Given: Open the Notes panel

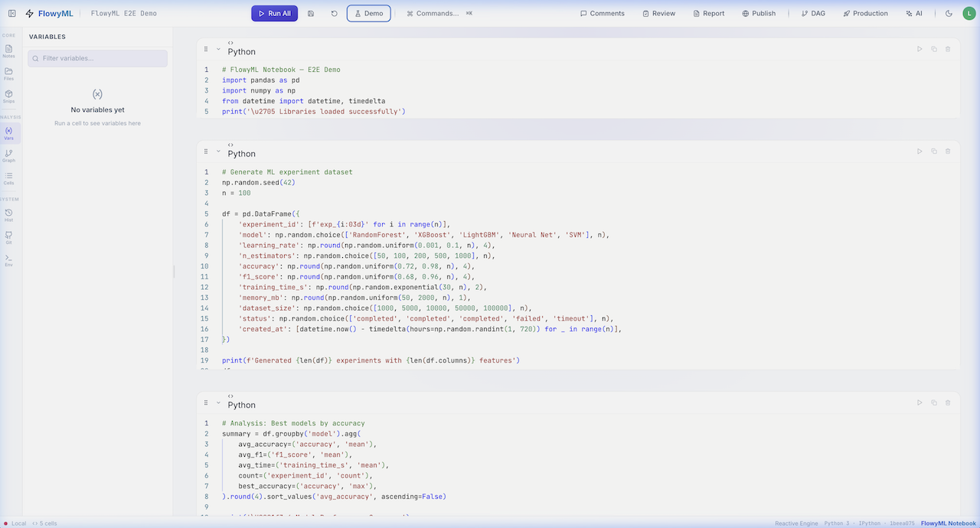Looking at the screenshot, I should (x=8, y=50).
